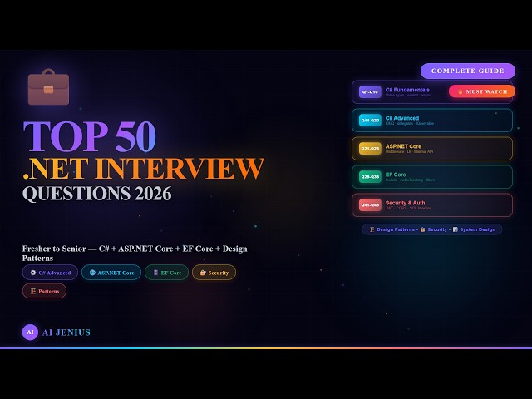Screen dimensions: 532x399
Task: Click the TOP 50 headline
Action: coord(90,136)
